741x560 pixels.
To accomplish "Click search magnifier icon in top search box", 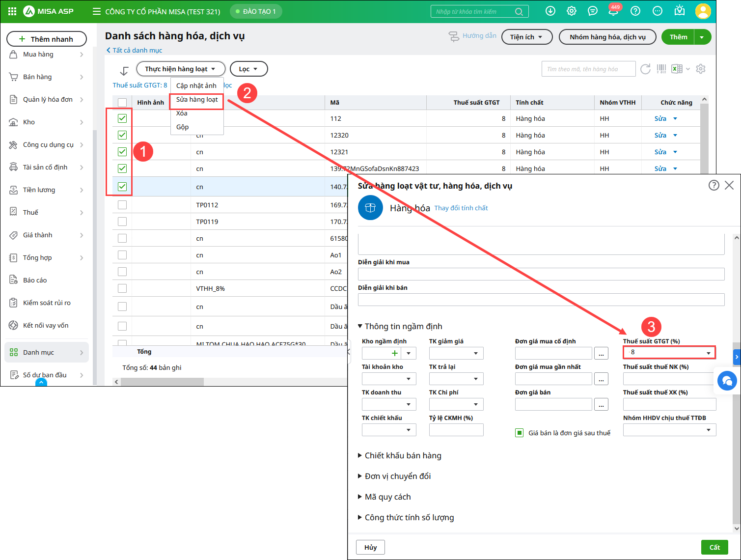I will click(519, 11).
